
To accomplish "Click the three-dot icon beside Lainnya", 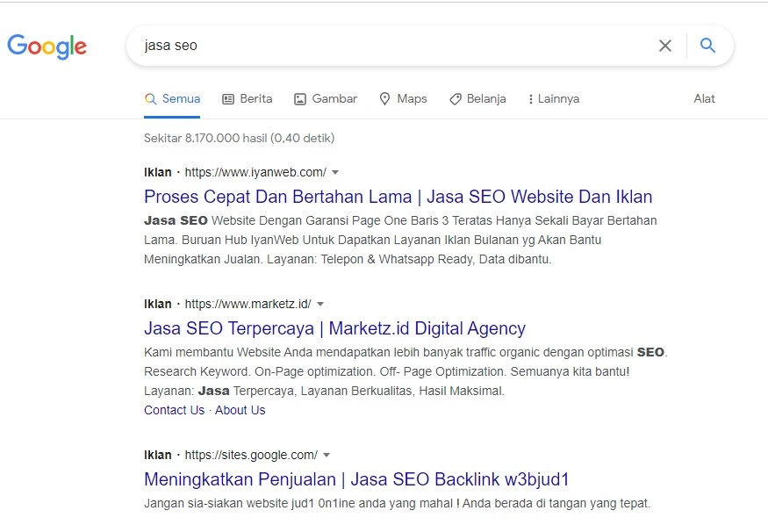I will pyautogui.click(x=530, y=99).
